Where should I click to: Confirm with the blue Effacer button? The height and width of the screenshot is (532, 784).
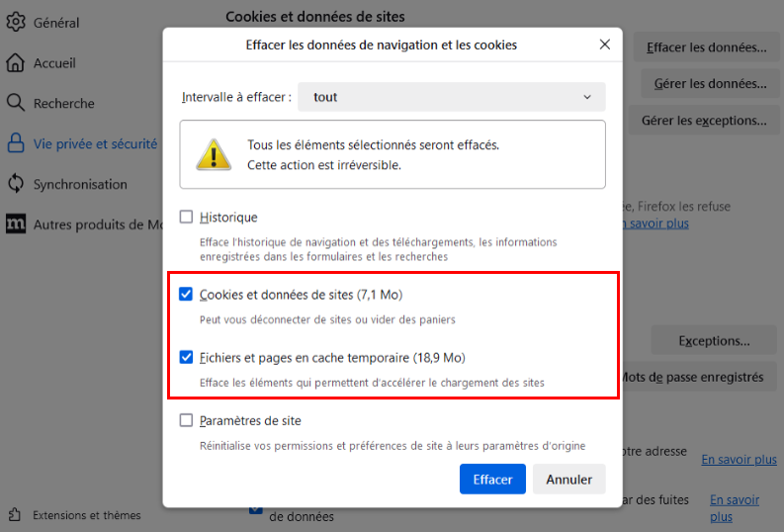(492, 479)
